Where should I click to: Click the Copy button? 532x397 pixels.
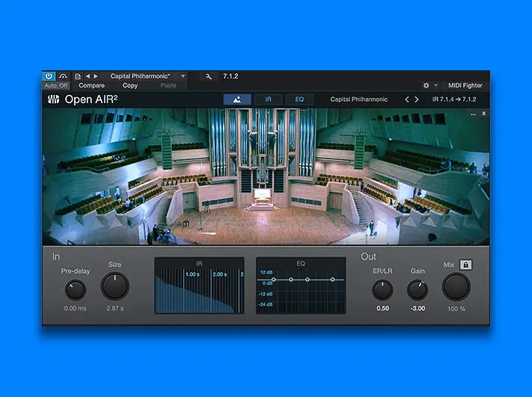[130, 85]
